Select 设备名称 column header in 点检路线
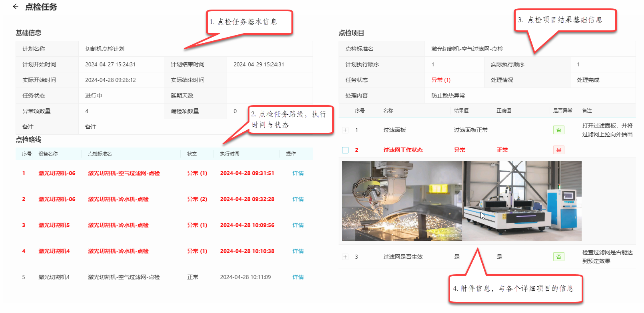Screen dimensions: 644x313 tap(48, 154)
